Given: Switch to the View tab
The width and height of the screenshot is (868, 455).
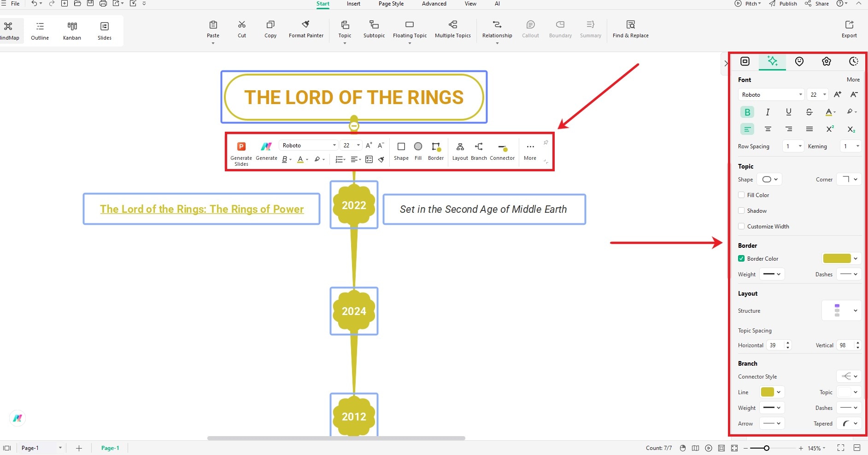Looking at the screenshot, I should coord(470,4).
